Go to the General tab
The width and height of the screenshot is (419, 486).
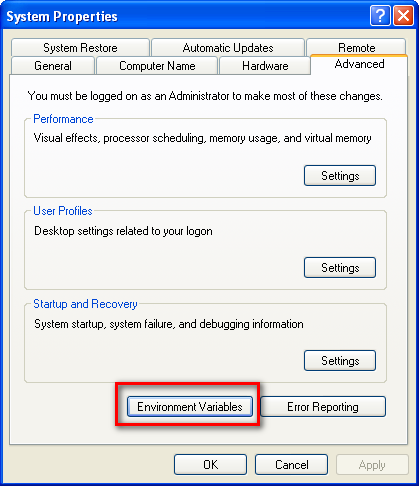click(x=53, y=66)
